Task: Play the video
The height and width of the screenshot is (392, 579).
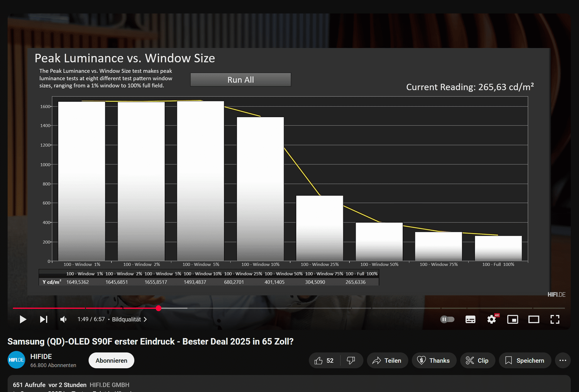Action: point(23,319)
